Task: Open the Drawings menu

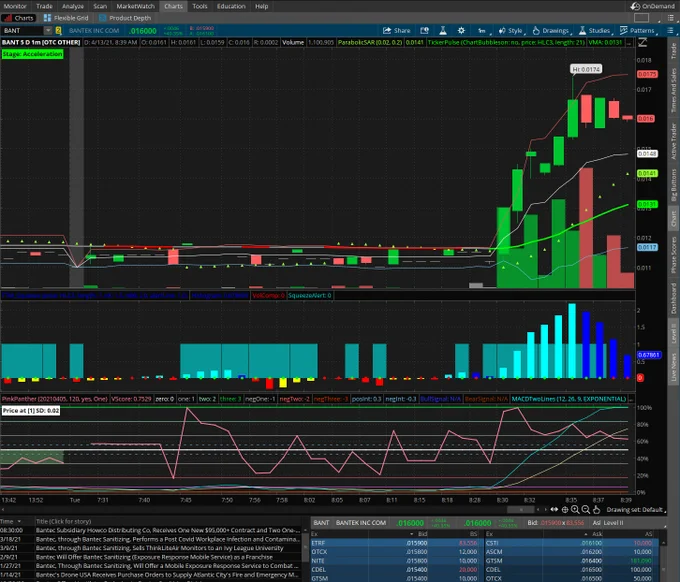Action: (x=551, y=30)
